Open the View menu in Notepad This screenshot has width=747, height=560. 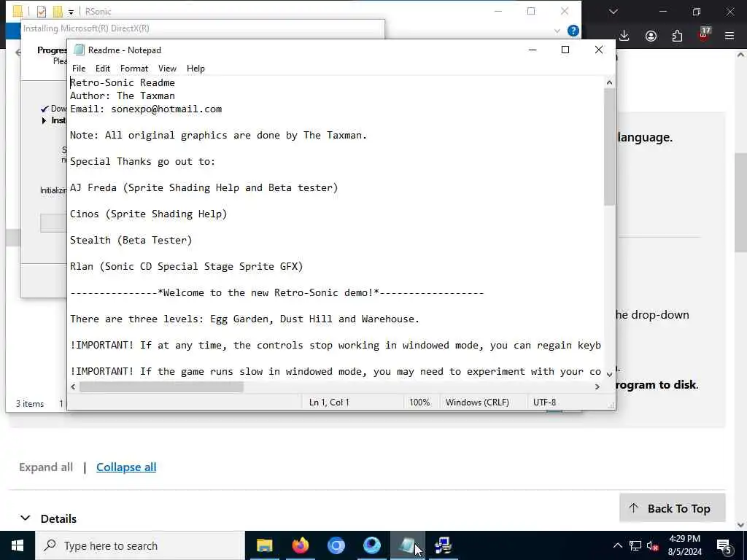pos(167,69)
